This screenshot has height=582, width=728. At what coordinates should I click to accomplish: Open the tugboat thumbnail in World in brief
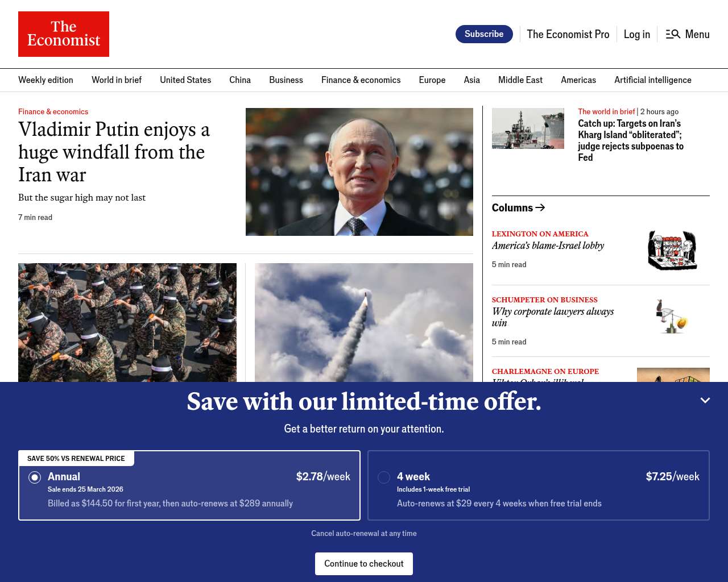(x=528, y=128)
